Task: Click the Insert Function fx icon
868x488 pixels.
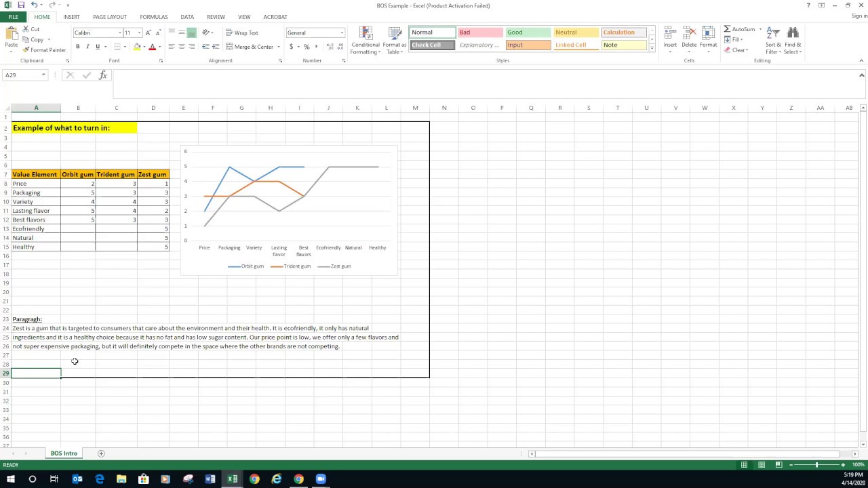Action: pos(103,75)
